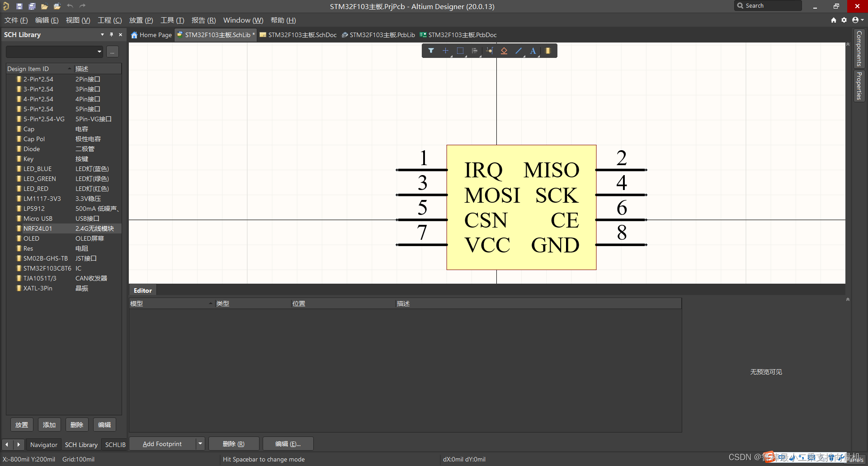Click the panel tabs right scroll arrow
Image resolution: width=868 pixels, height=466 pixels.
[19, 444]
